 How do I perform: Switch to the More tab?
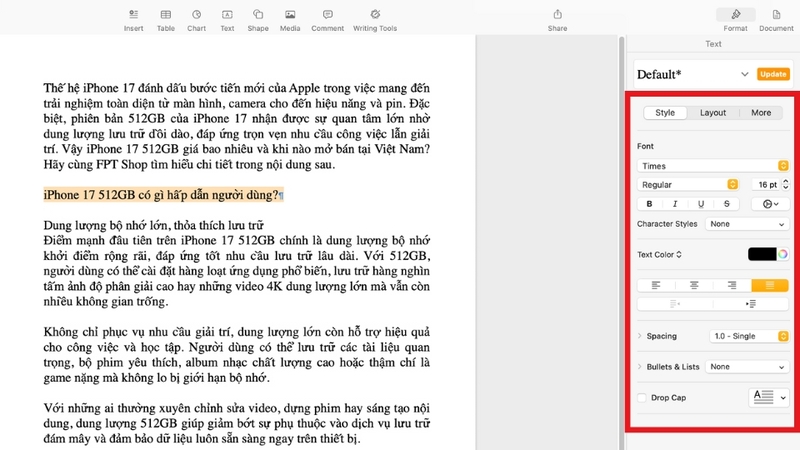click(761, 113)
